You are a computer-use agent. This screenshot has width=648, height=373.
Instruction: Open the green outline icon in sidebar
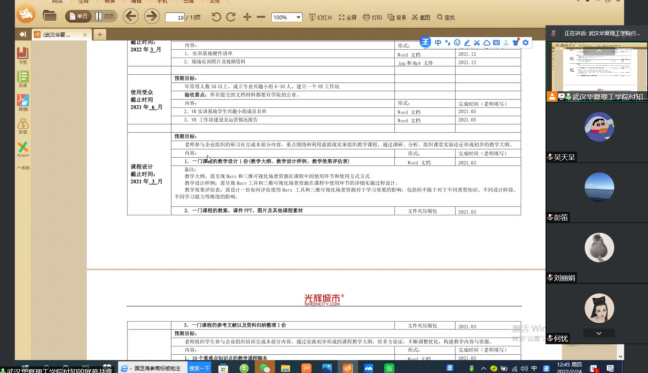click(23, 78)
